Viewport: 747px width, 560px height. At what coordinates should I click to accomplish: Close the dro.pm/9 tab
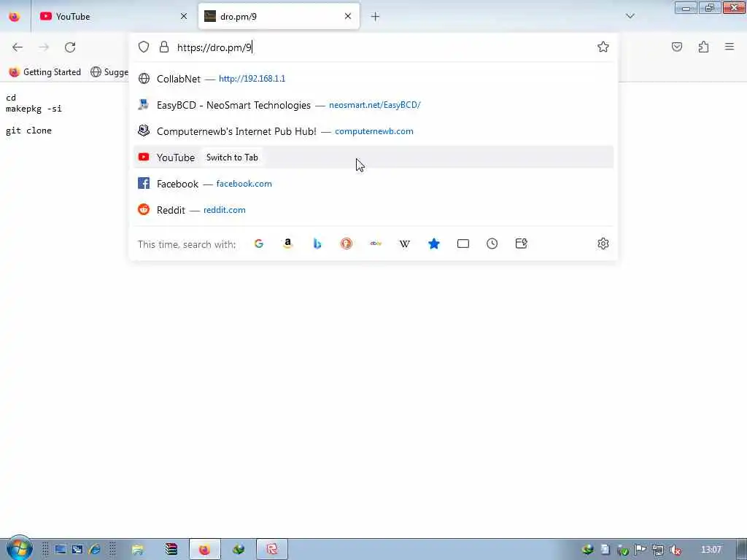(348, 16)
